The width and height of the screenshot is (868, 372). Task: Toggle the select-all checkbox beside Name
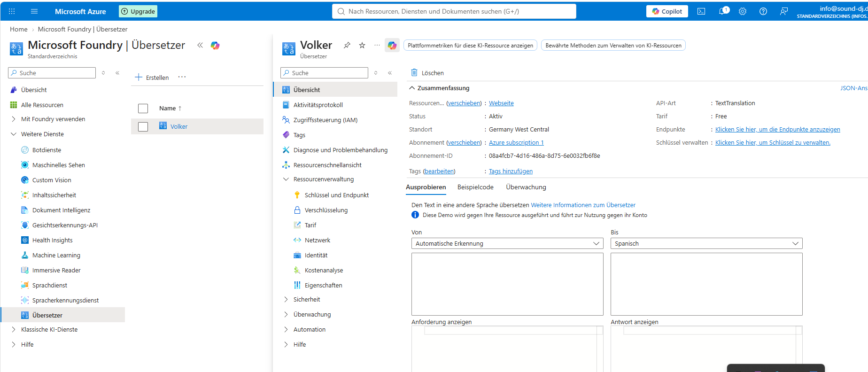pos(143,108)
